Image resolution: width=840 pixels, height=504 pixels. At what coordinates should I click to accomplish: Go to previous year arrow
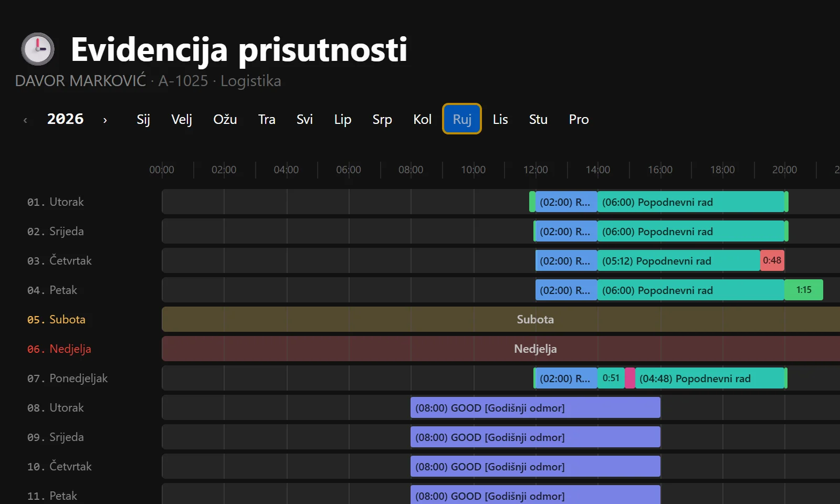point(25,120)
